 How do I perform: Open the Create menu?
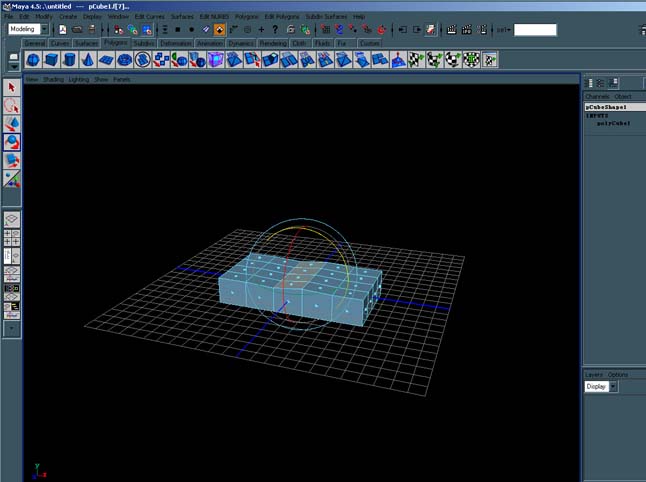(x=68, y=16)
